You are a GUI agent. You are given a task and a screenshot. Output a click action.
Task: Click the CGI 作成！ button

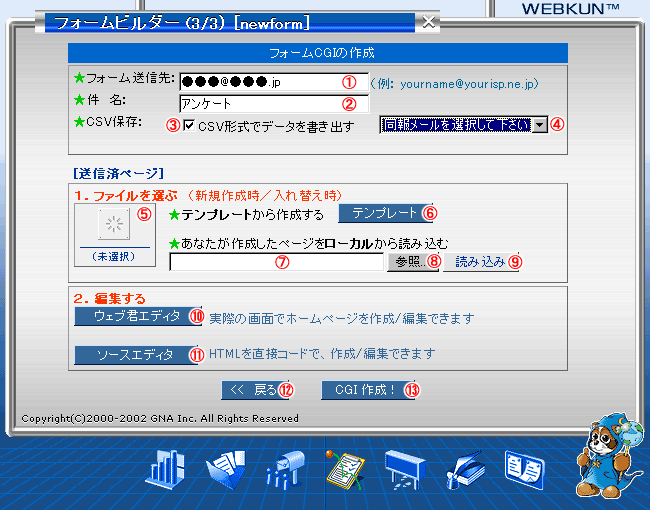(362, 390)
